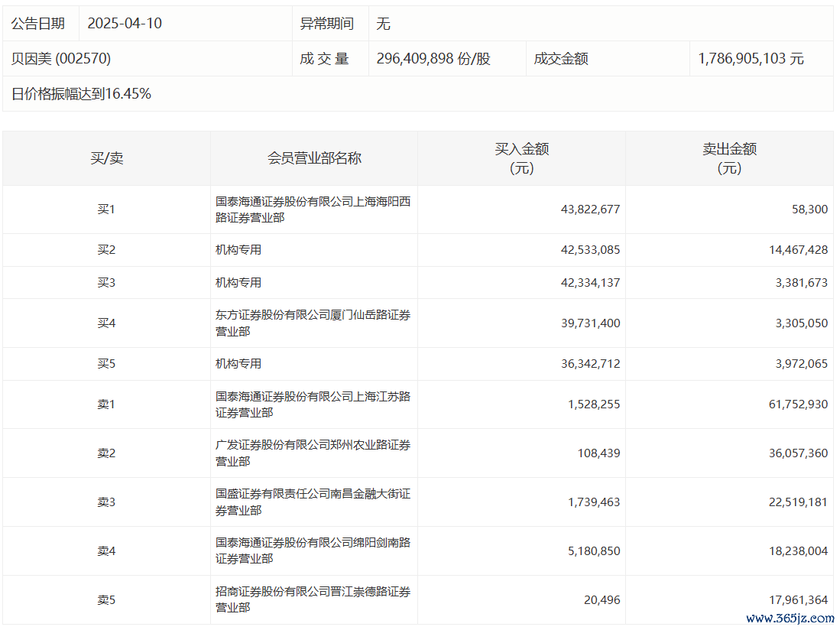840x630 pixels.
Task: Select the stock name 贝因美 (002570)
Action: coord(61,58)
